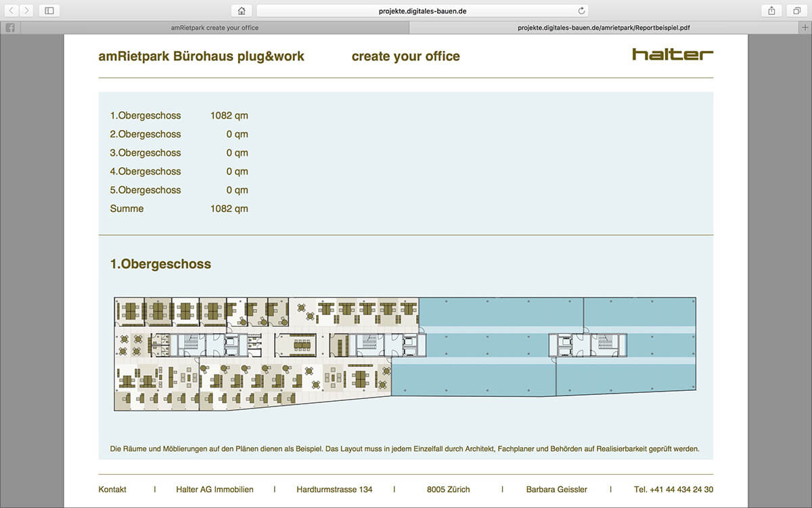Open the pinned Facebook tab

(10, 28)
